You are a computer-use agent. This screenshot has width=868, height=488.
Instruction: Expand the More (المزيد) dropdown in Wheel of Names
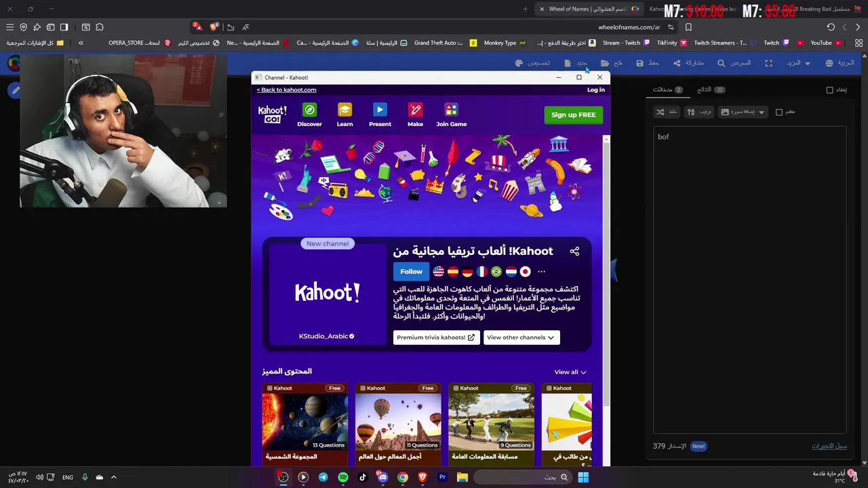tap(797, 63)
